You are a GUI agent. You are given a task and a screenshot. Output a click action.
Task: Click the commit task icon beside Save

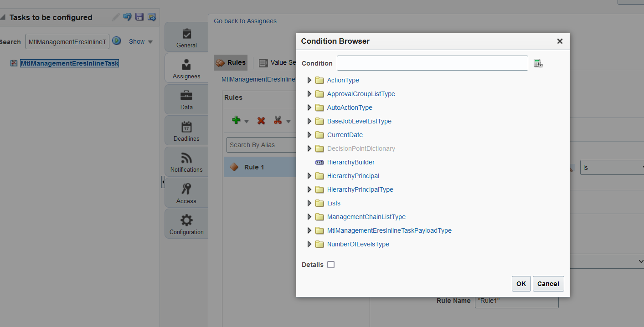[x=151, y=16]
